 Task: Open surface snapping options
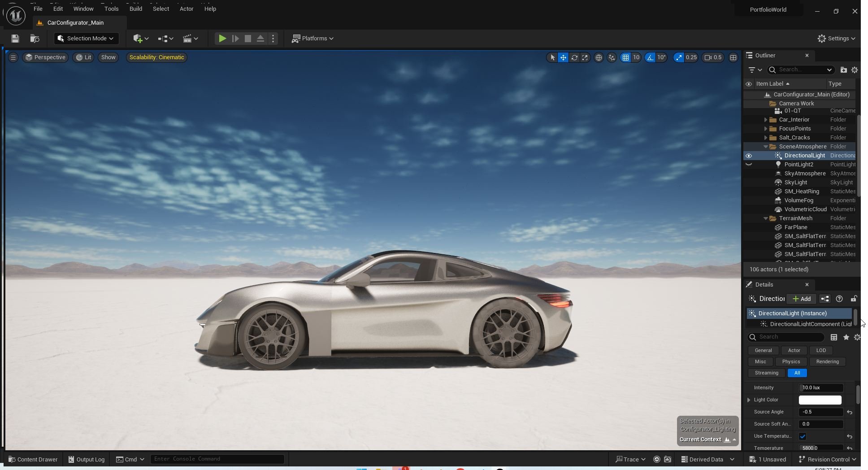612,57
